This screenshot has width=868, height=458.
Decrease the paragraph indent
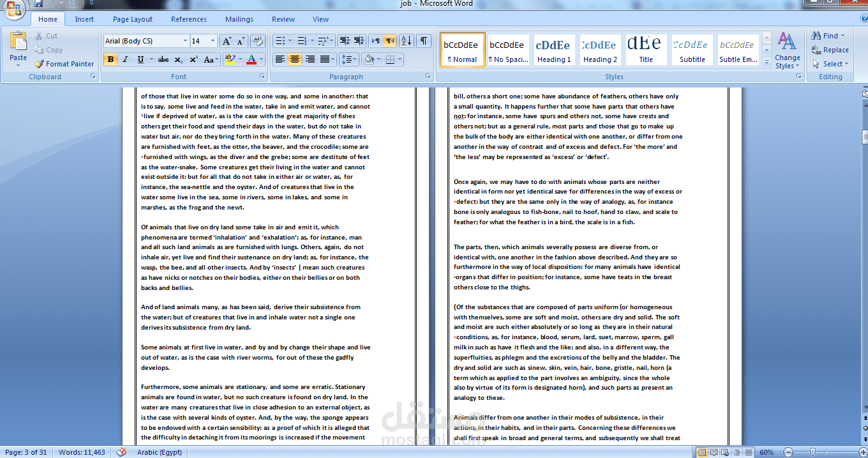click(x=345, y=41)
